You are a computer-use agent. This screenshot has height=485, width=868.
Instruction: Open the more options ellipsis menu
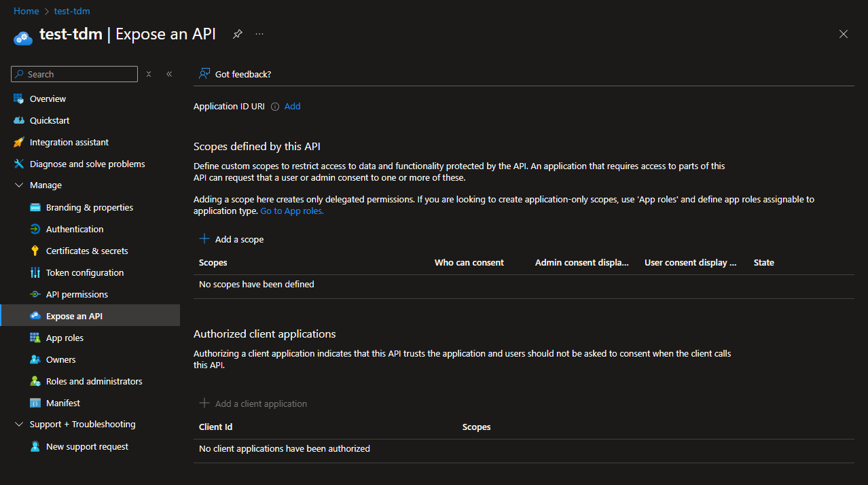coord(259,34)
